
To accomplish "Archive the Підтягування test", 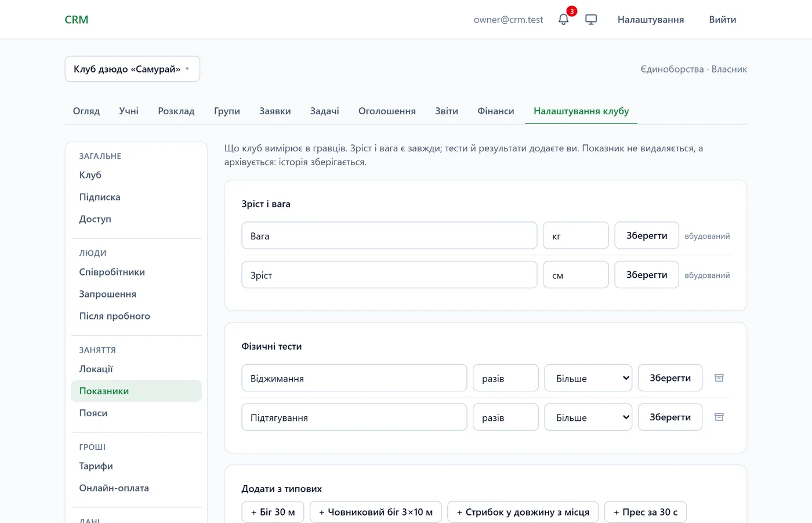I will [719, 417].
